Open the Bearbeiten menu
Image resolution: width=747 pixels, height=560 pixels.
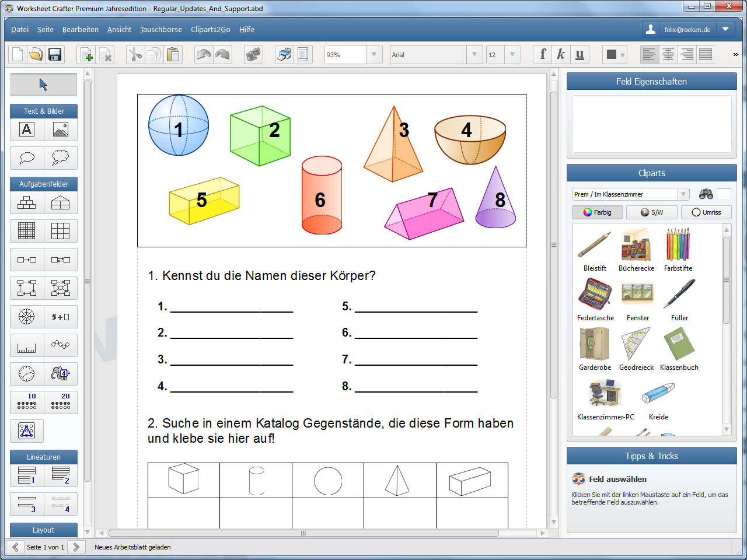point(81,30)
